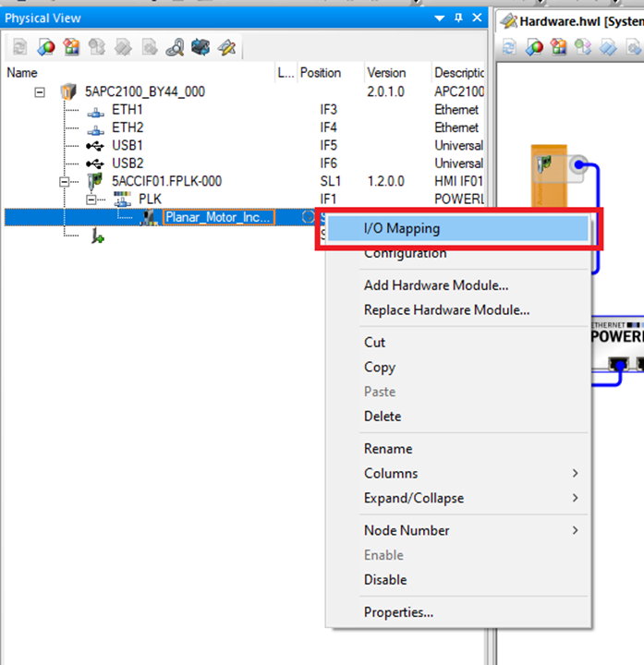Image resolution: width=644 pixels, height=665 pixels.
Task: Switch to the Hardware.hwl tab
Action: click(x=571, y=20)
